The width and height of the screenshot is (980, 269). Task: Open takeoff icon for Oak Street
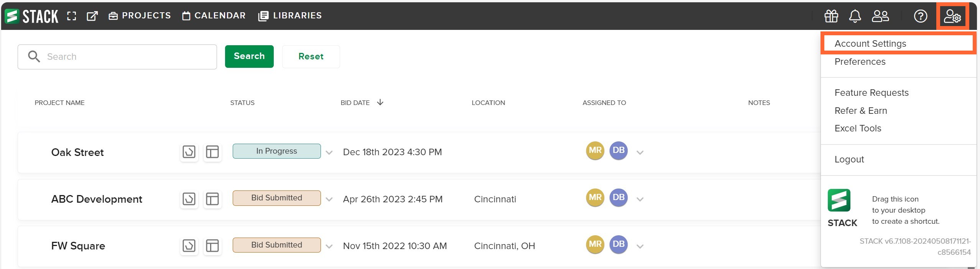click(189, 152)
